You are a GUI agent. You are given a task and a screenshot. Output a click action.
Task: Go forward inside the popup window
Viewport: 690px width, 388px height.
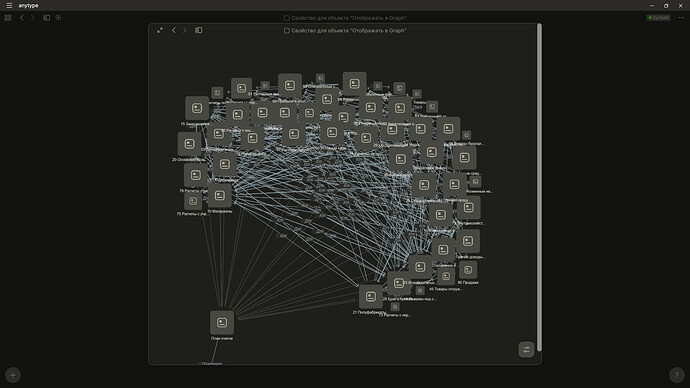pos(185,30)
